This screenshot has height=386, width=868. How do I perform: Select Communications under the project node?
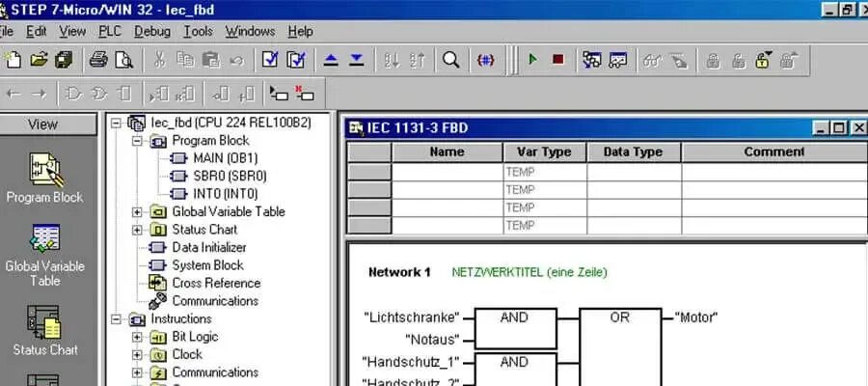click(x=215, y=301)
